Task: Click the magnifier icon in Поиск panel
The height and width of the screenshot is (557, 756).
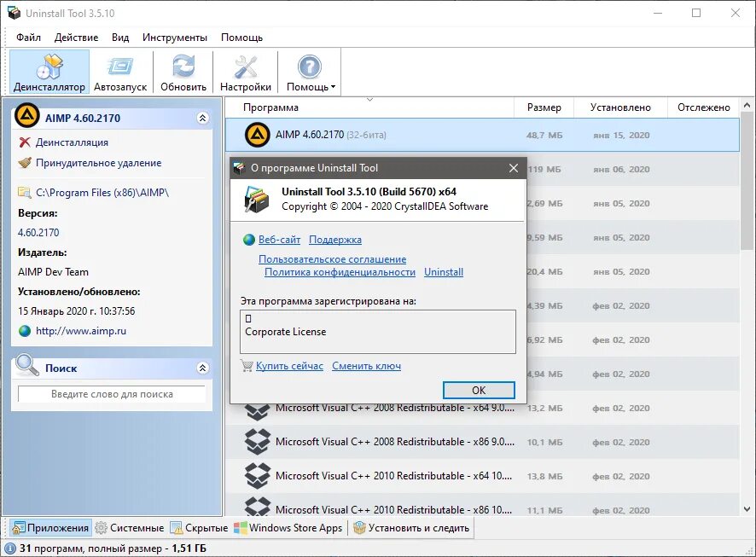Action: pos(27,366)
